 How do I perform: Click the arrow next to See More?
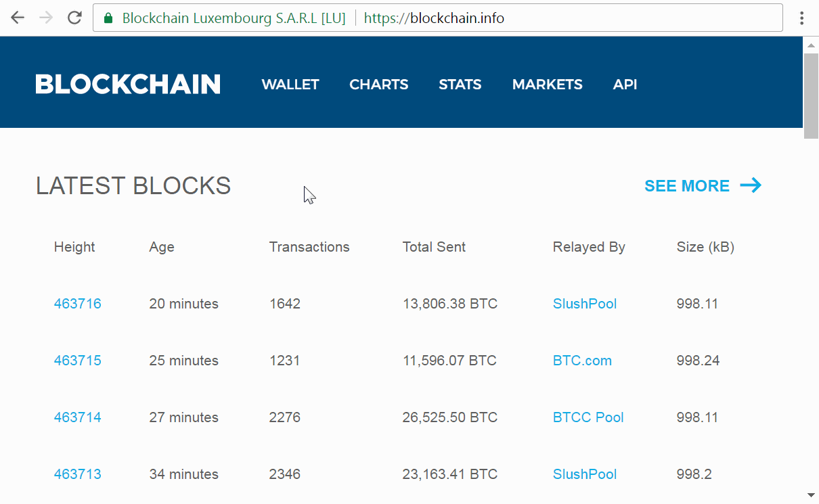[751, 185]
